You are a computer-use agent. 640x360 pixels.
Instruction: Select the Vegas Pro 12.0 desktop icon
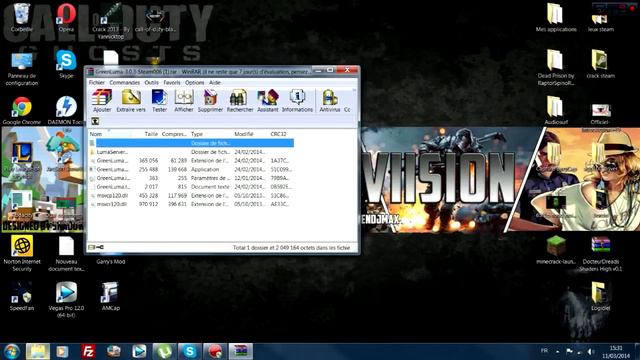[x=66, y=300]
